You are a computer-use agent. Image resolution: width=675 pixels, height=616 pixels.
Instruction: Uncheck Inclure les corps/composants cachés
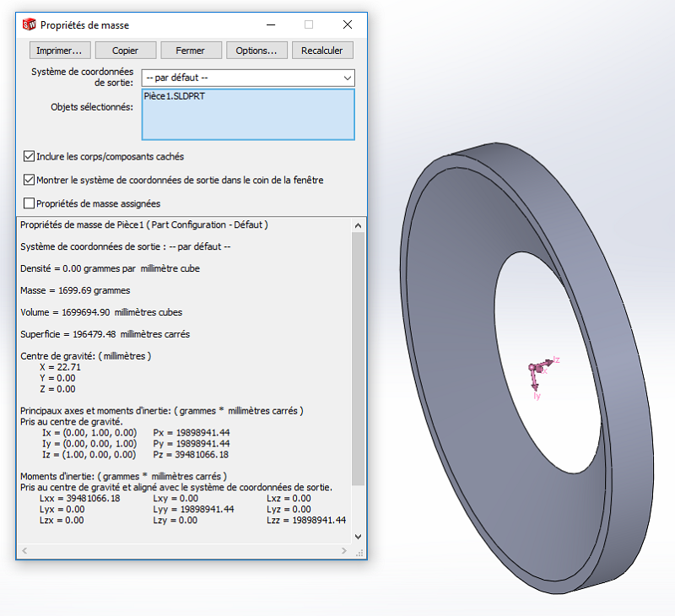coord(29,156)
